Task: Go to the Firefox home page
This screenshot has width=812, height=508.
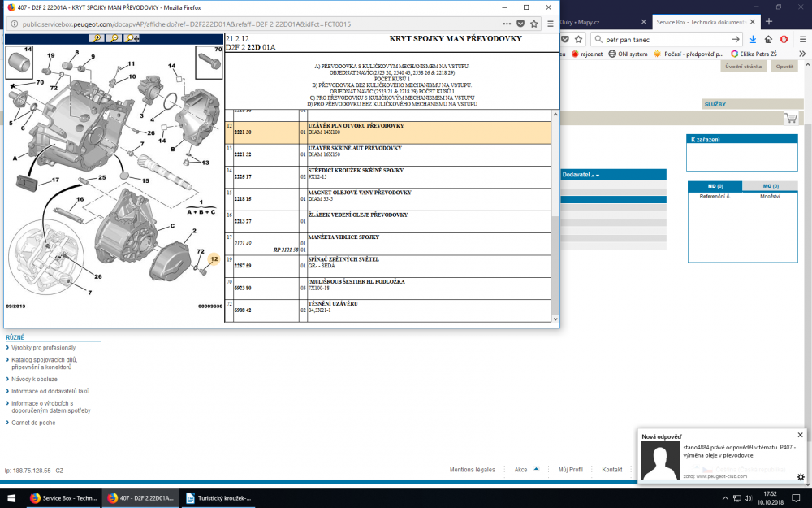Action: point(768,39)
